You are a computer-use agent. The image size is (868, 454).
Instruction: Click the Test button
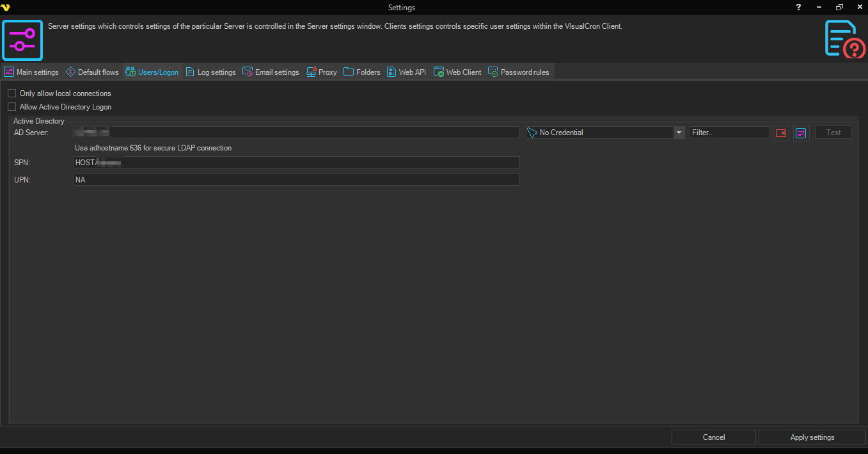833,133
